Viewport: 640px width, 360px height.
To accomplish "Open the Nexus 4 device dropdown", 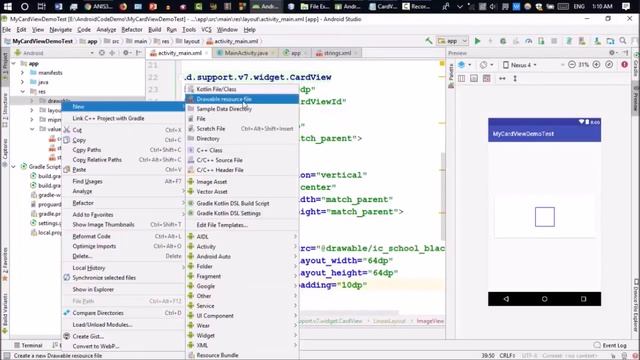I will click(x=520, y=64).
